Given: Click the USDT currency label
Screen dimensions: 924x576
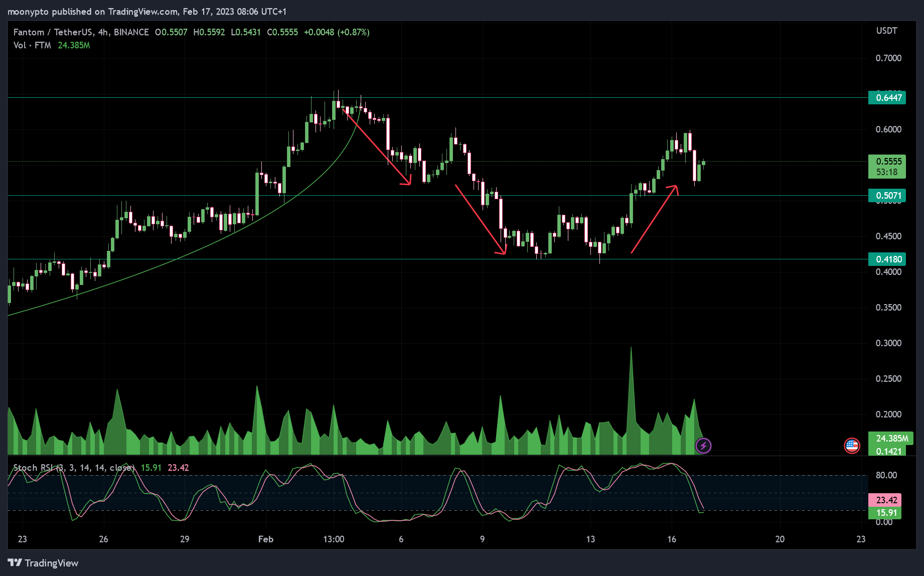Looking at the screenshot, I should [886, 31].
